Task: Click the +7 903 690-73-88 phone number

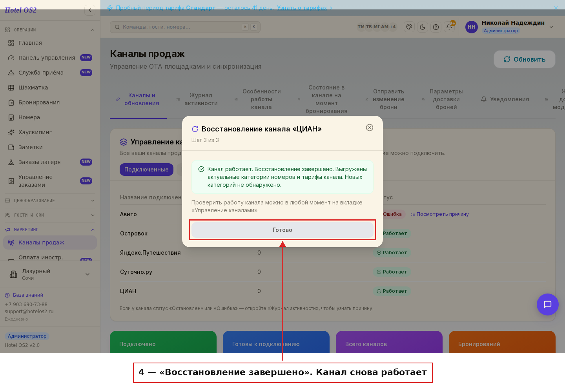Action: click(x=26, y=304)
